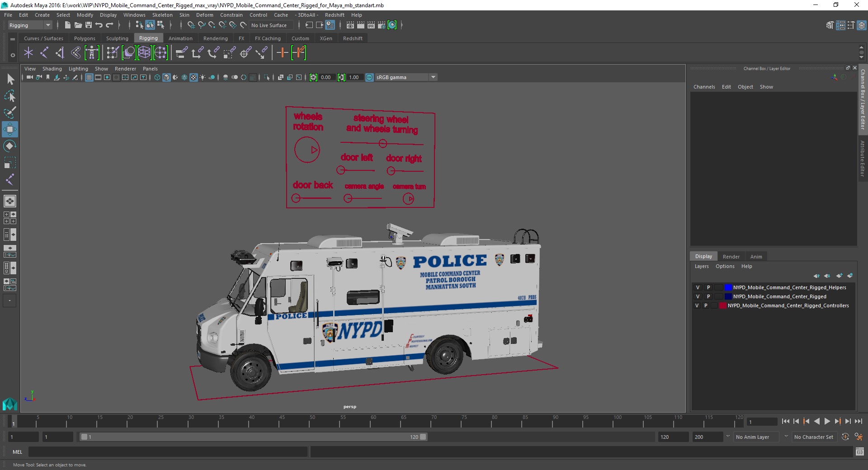Image resolution: width=868 pixels, height=470 pixels.
Task: Select the Select Tool arrow in toolbox
Action: coord(10,80)
